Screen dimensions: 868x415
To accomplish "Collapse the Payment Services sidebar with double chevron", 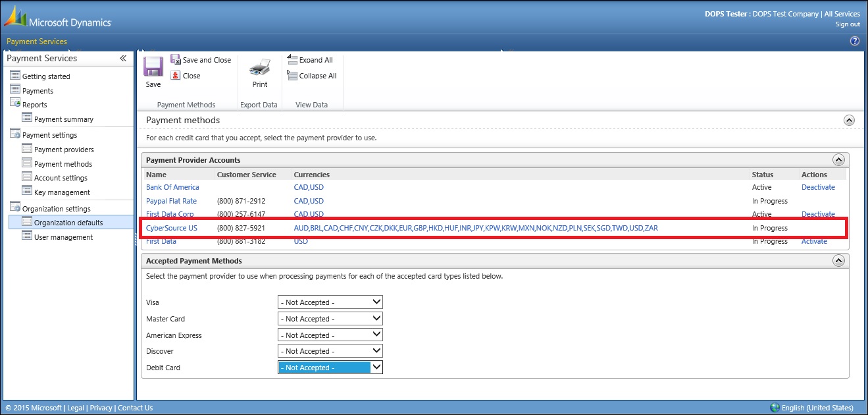I will pos(123,59).
